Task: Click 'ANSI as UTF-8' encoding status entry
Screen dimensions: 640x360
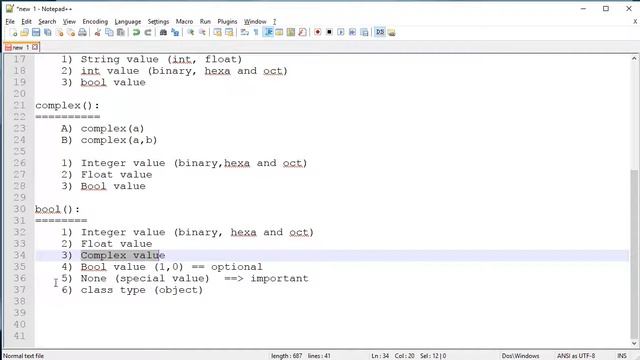Action: click(576, 356)
